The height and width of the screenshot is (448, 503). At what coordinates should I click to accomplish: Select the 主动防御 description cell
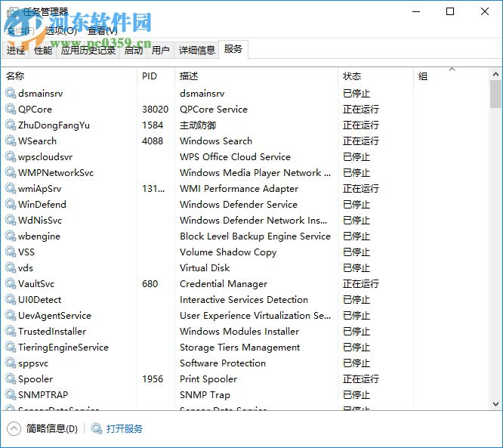[198, 125]
